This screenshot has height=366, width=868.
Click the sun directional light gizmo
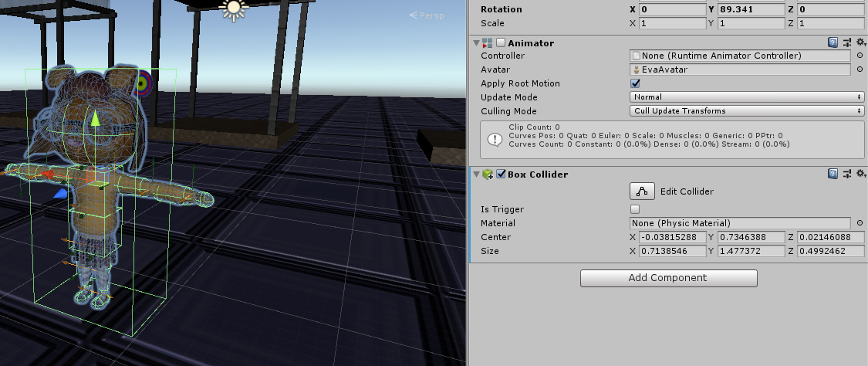pos(231,9)
